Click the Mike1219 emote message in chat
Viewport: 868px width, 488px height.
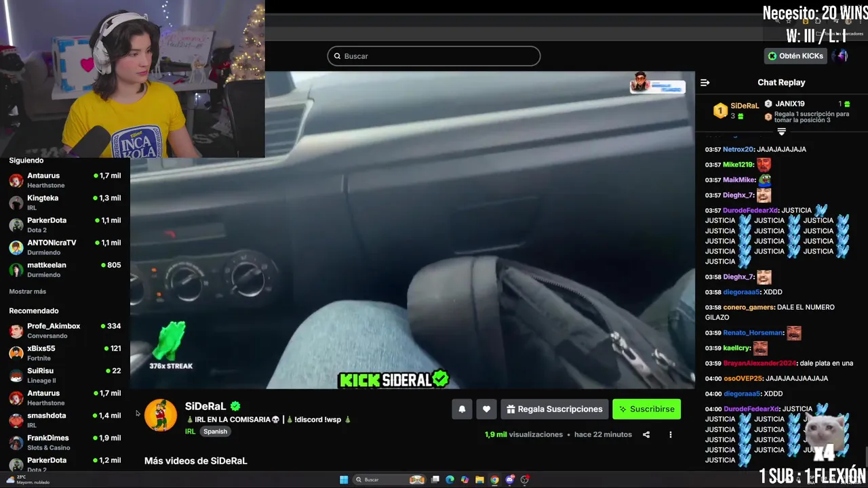(x=764, y=165)
